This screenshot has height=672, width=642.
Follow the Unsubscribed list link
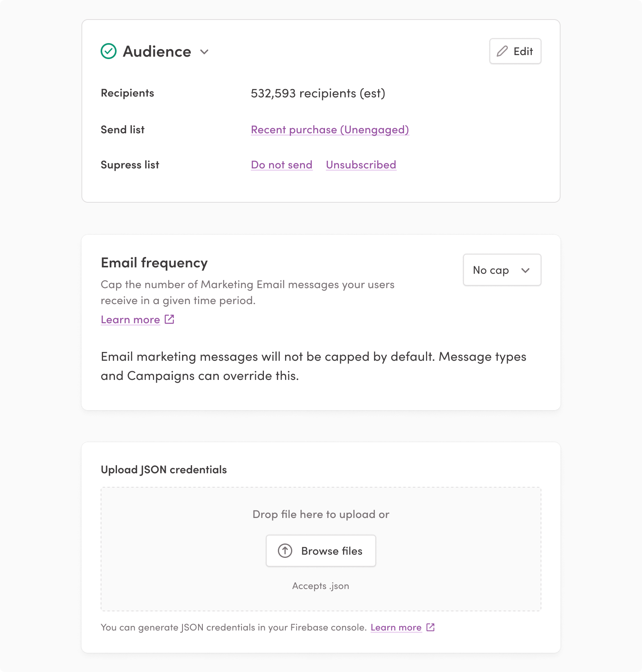(x=361, y=165)
